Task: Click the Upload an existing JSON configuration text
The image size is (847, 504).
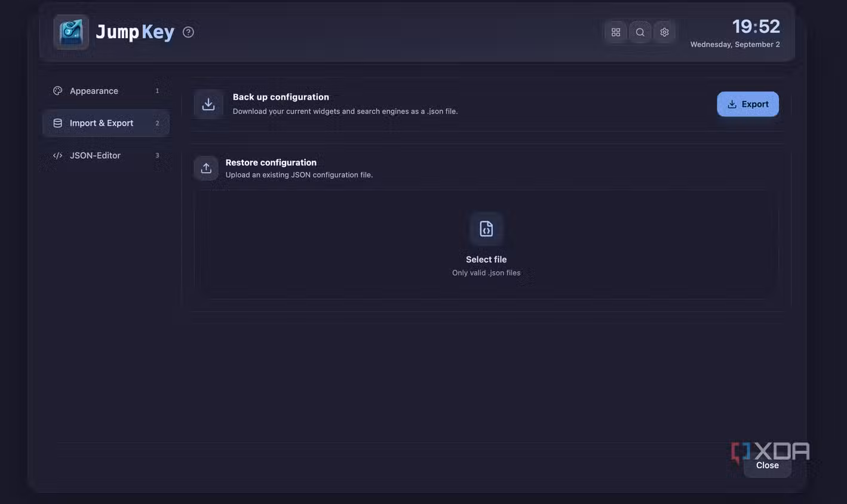Action: (299, 175)
